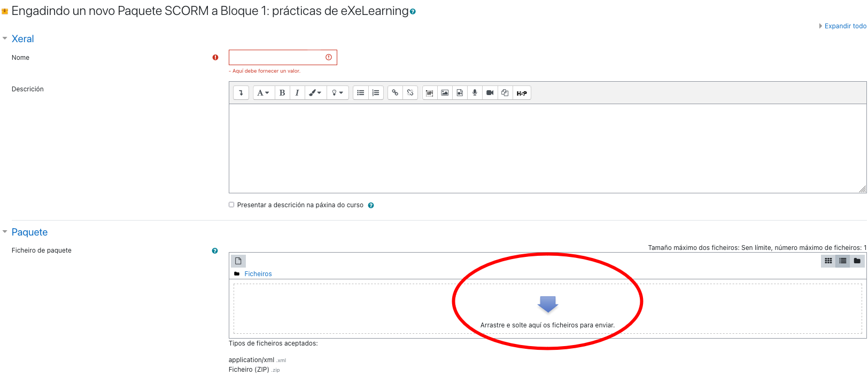This screenshot has height=376, width=868.
Task: Open the paragraph styles dropdown
Action: 263,93
